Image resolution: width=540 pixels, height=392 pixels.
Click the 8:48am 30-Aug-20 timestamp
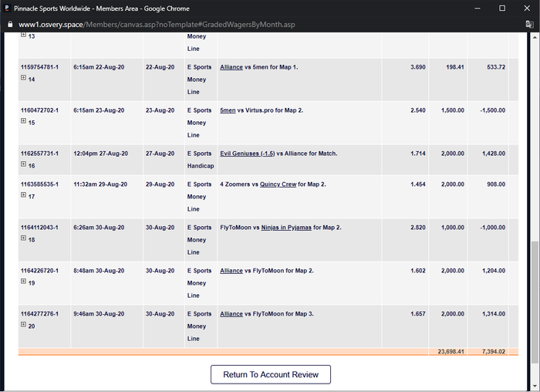[x=99, y=271]
